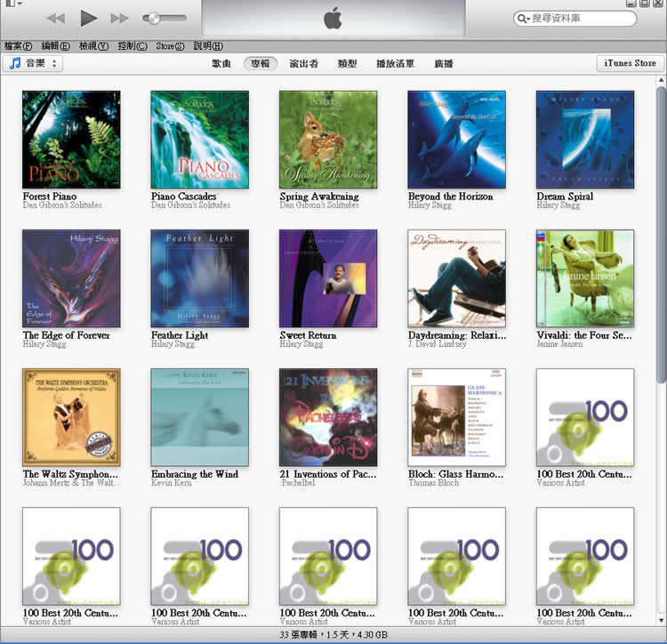Open the search magnifier dropdown

[523, 19]
